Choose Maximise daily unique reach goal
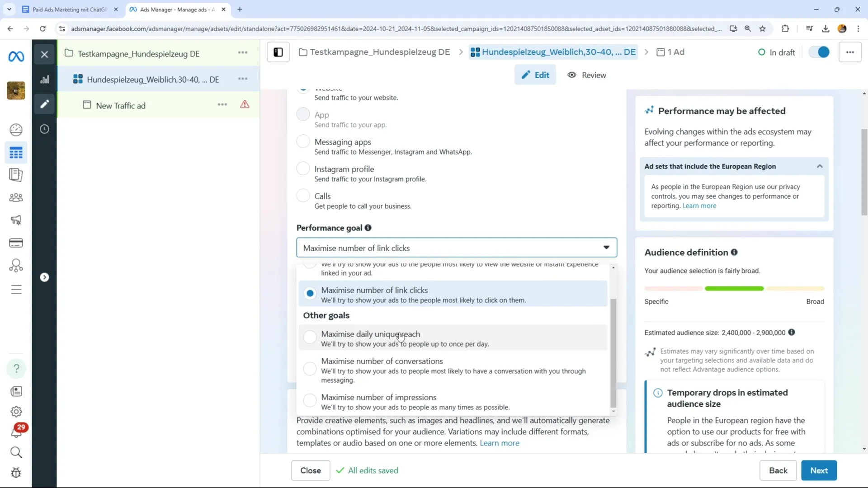868x488 pixels. [x=453, y=338]
